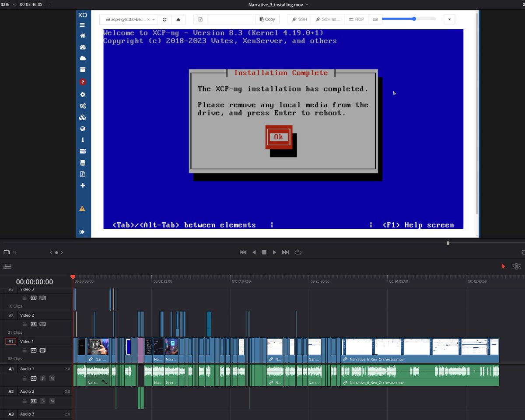Screen dimensions: 525x420
Task: Solo the Audio 2 track
Action: point(42,401)
